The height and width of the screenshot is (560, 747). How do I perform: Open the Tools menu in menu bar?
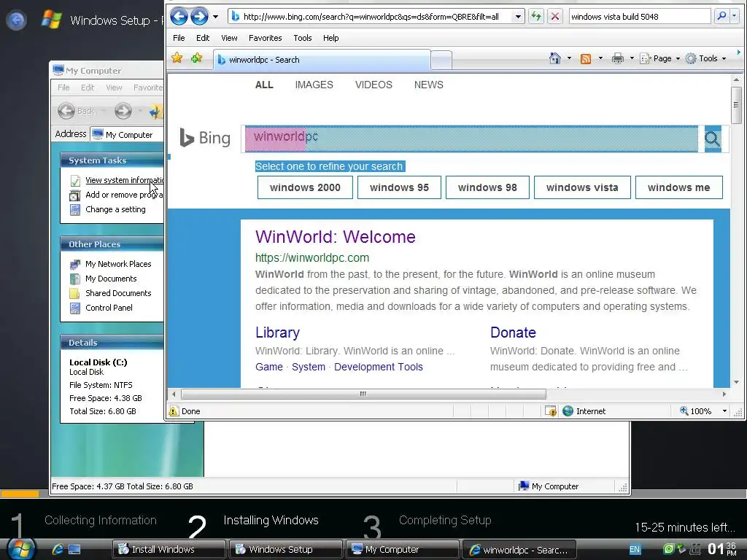(303, 38)
